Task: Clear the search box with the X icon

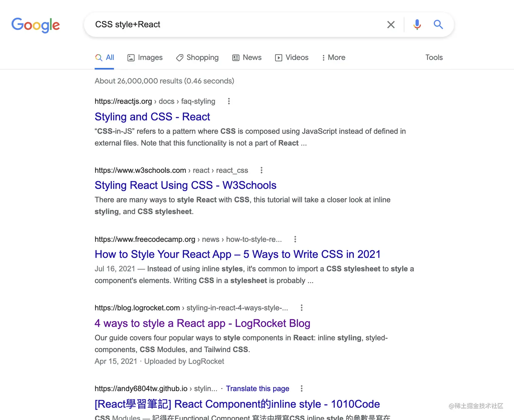Action: click(x=391, y=24)
